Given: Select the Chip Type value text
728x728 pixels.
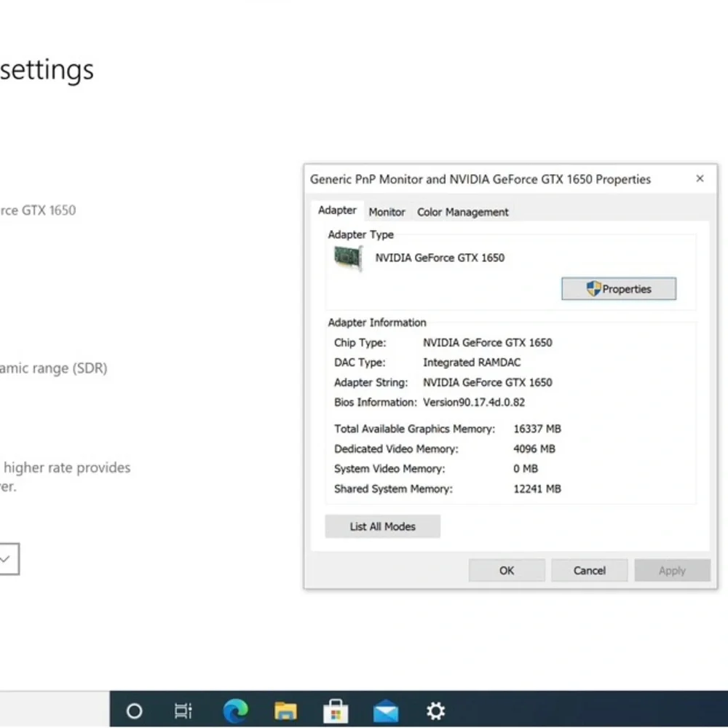Looking at the screenshot, I should (488, 343).
